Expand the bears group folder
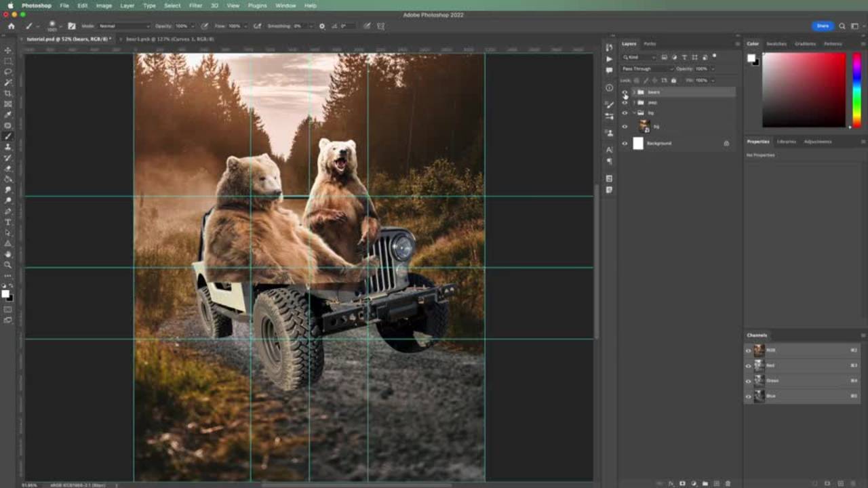The image size is (868, 488). tap(633, 92)
